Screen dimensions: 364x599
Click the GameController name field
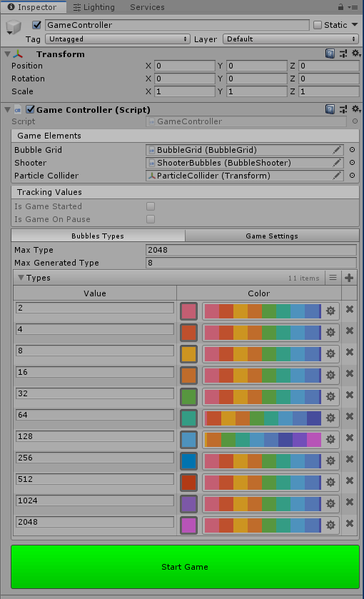tap(177, 25)
